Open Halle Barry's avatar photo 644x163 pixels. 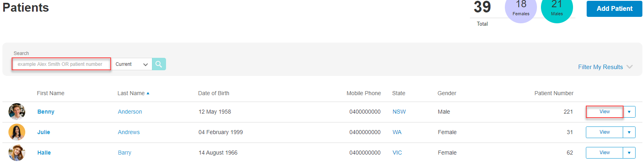17,153
